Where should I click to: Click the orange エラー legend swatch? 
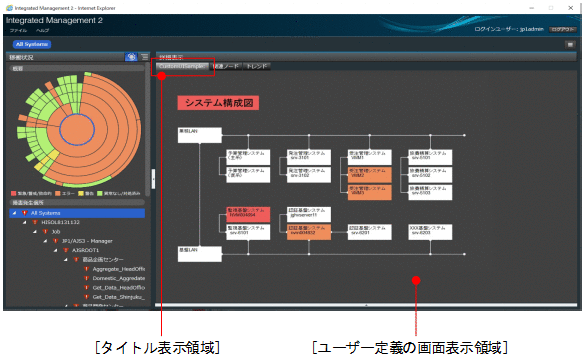click(58, 193)
